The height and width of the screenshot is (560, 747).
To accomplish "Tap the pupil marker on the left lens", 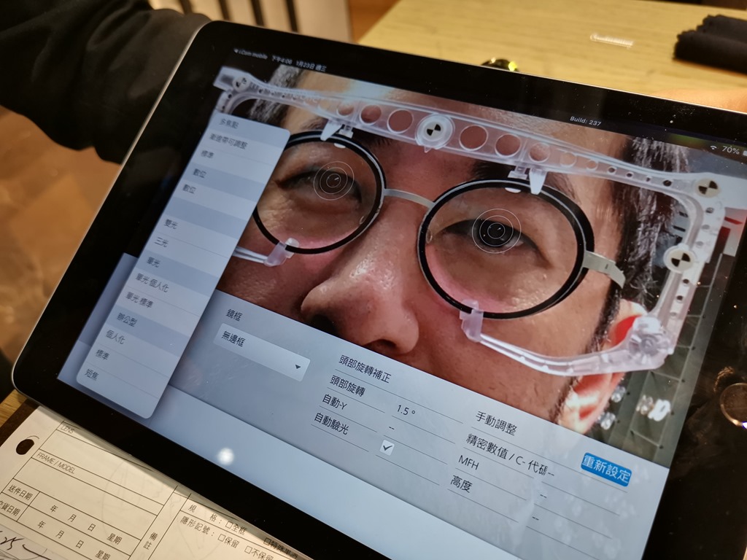I will coord(334,179).
